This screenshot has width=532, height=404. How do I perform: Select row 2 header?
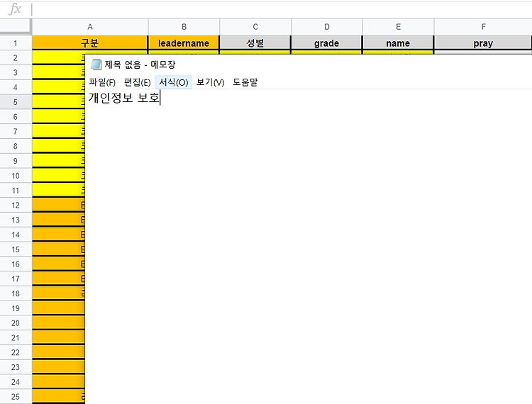coord(16,57)
